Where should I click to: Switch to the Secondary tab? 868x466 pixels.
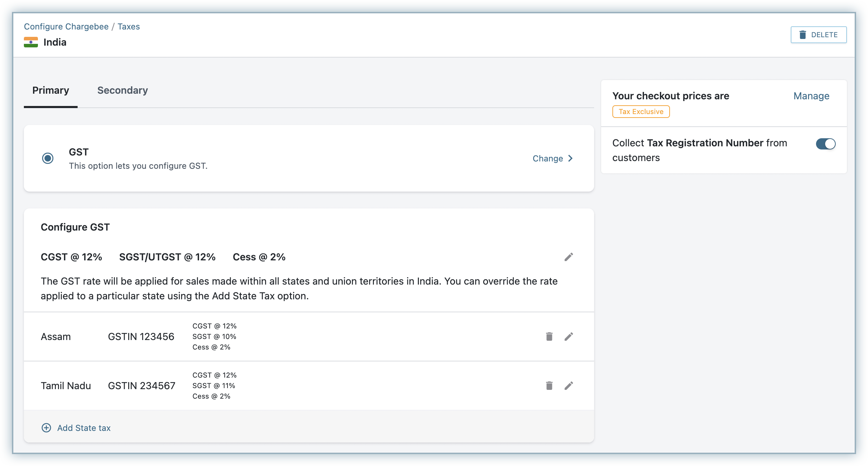(x=123, y=90)
